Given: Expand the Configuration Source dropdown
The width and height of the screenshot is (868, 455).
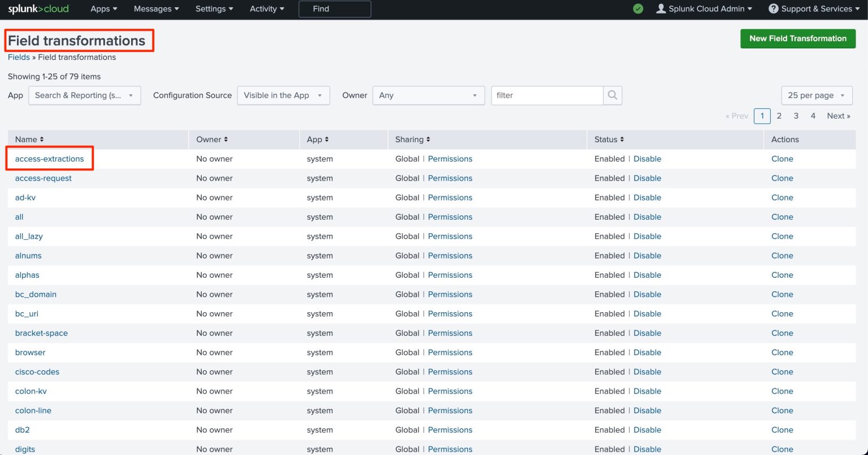Looking at the screenshot, I should (284, 95).
